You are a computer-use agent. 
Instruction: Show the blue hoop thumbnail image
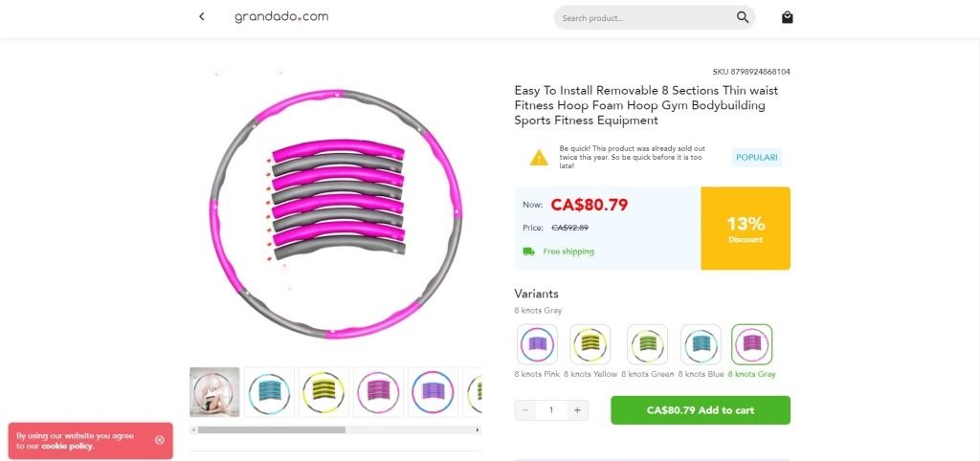269,392
